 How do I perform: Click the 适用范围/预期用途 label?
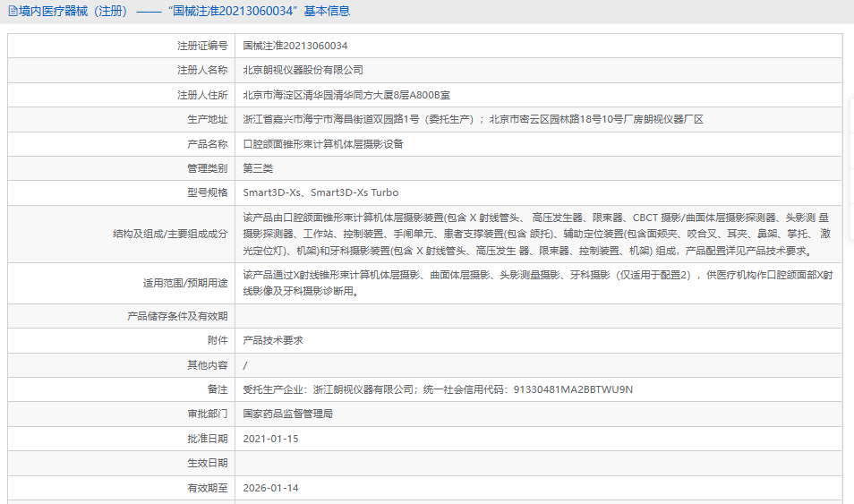click(x=185, y=283)
